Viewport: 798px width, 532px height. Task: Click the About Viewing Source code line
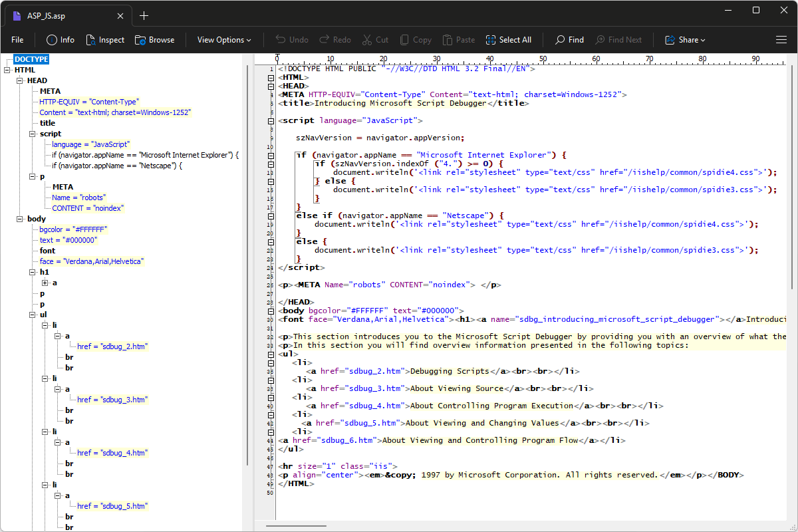coord(450,388)
